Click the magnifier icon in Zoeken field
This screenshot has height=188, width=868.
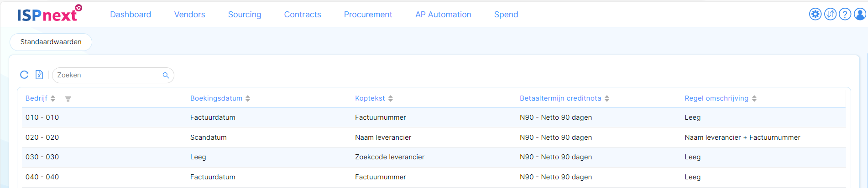166,75
